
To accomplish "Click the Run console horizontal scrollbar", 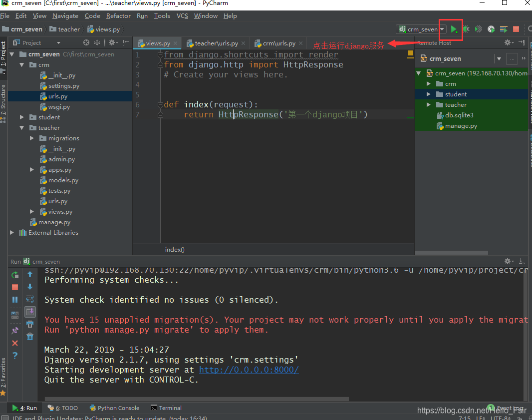I will tap(197, 399).
